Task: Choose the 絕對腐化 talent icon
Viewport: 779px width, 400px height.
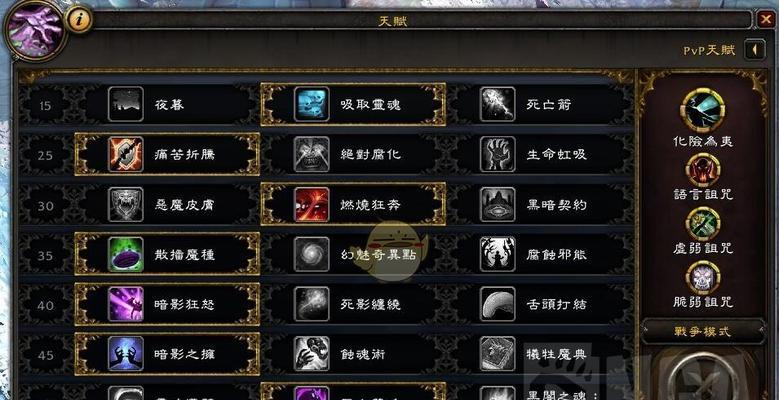Action: (312, 155)
